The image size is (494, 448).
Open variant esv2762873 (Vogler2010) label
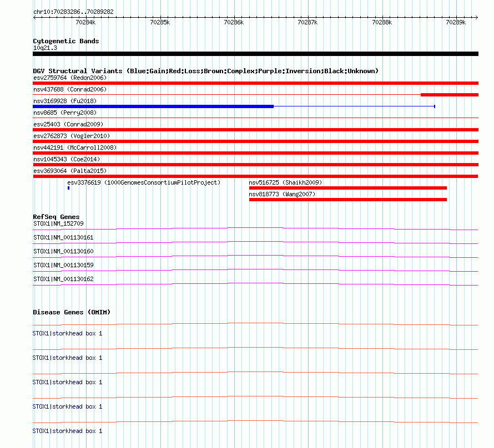coord(72,136)
